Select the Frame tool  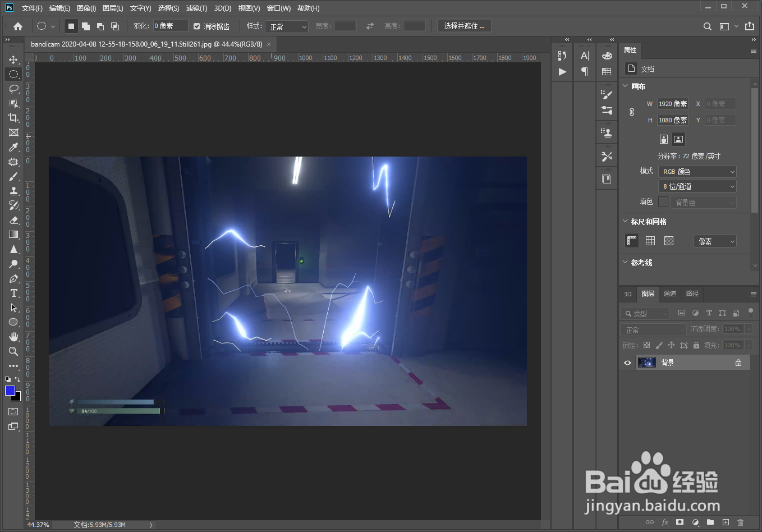click(x=13, y=132)
